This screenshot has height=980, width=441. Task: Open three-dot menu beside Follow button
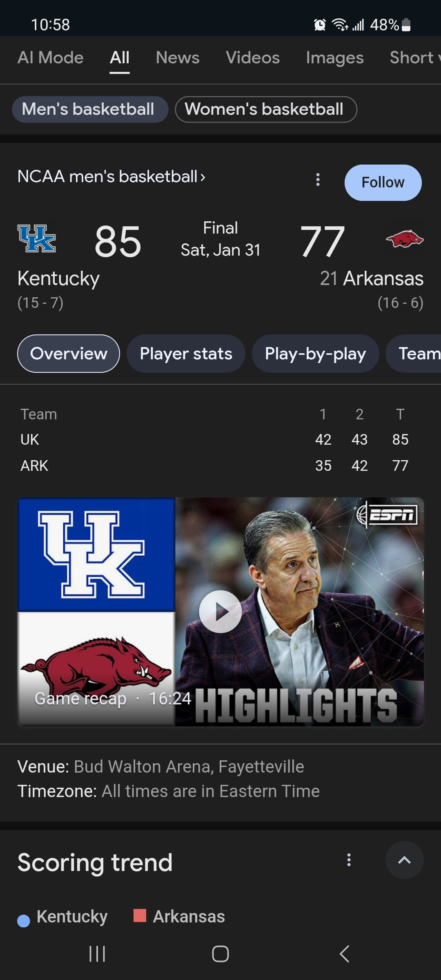tap(318, 180)
